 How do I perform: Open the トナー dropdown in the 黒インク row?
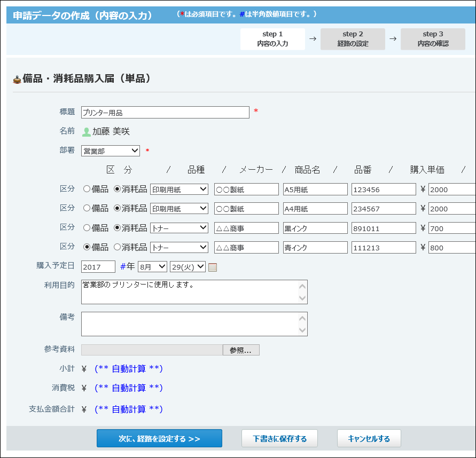click(179, 228)
